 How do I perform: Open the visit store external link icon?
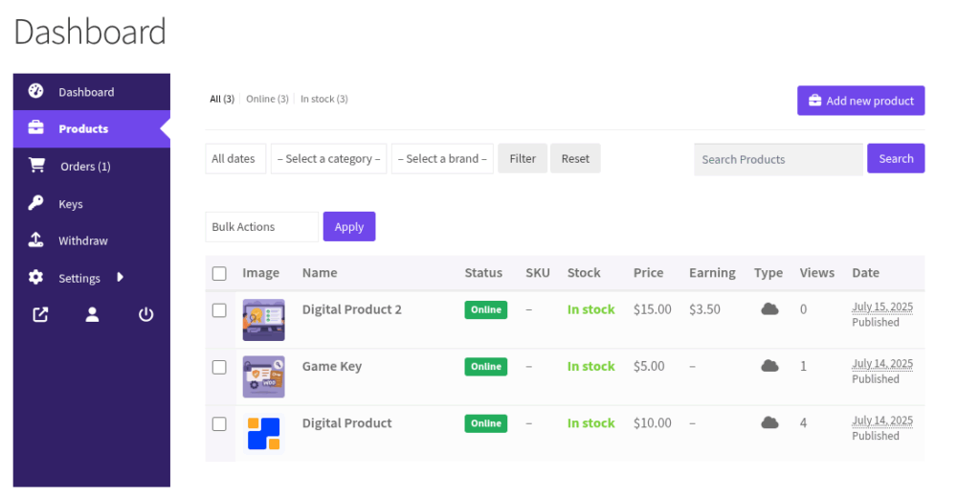click(40, 314)
